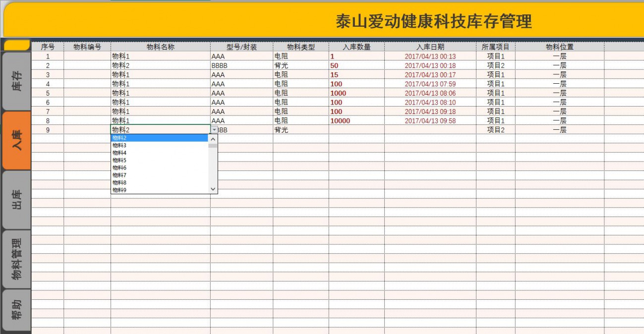Click the dropdown list scroll-down arrow
644x334 pixels.
point(213,189)
